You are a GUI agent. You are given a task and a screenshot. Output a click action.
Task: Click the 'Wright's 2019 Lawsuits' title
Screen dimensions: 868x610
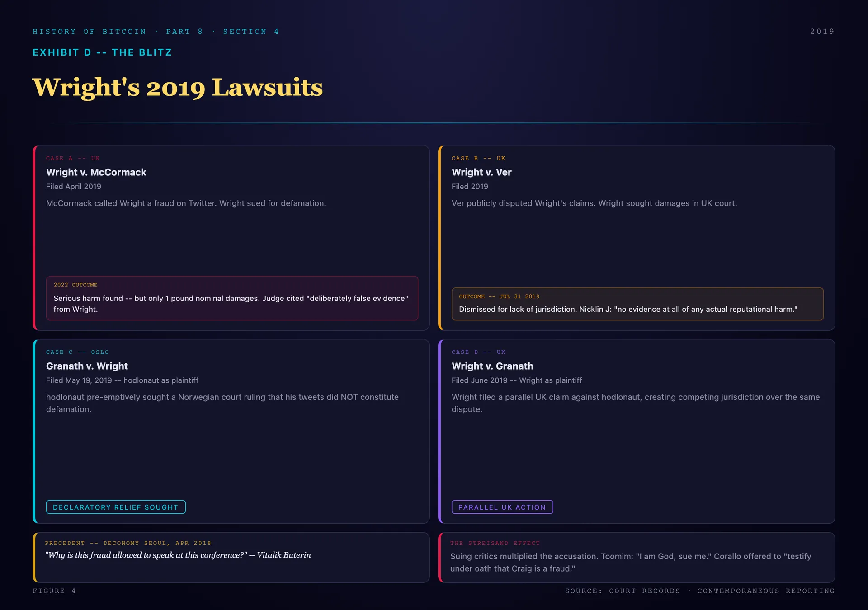pos(178,87)
